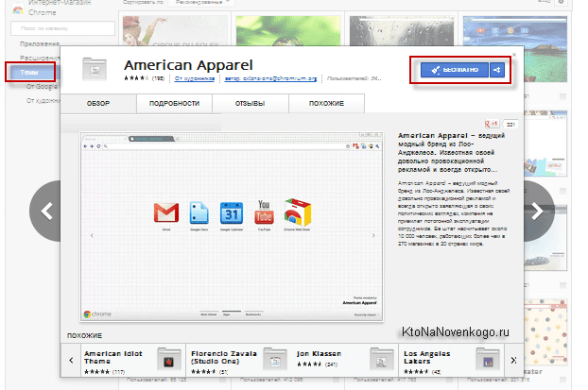Screen dimensions: 588x390
Task: Open the sort-by dropdown in store
Action: coord(200,2)
